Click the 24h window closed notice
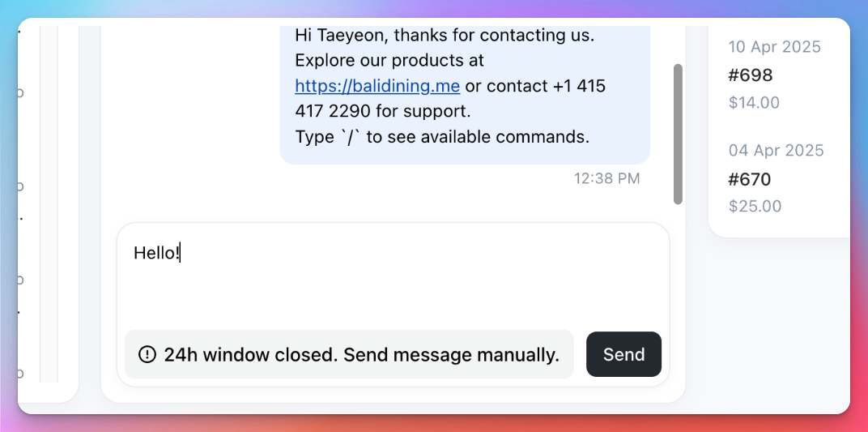This screenshot has height=432, width=868. click(x=349, y=354)
